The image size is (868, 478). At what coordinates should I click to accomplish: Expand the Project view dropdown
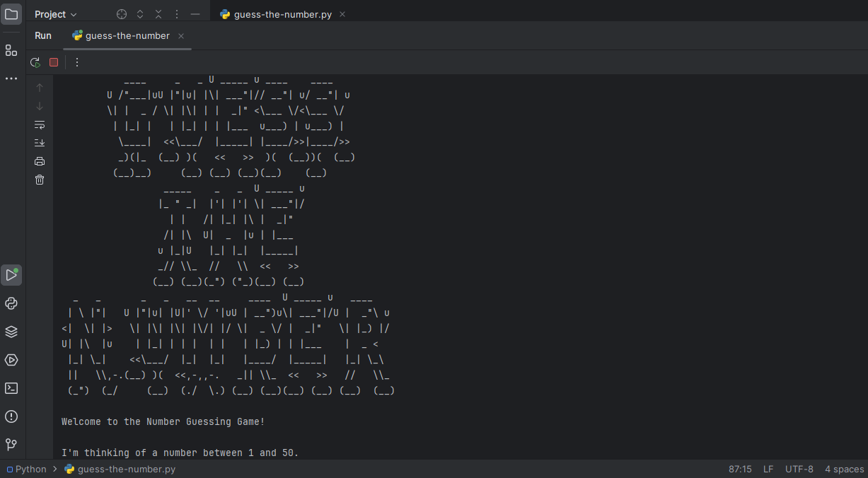[56, 14]
